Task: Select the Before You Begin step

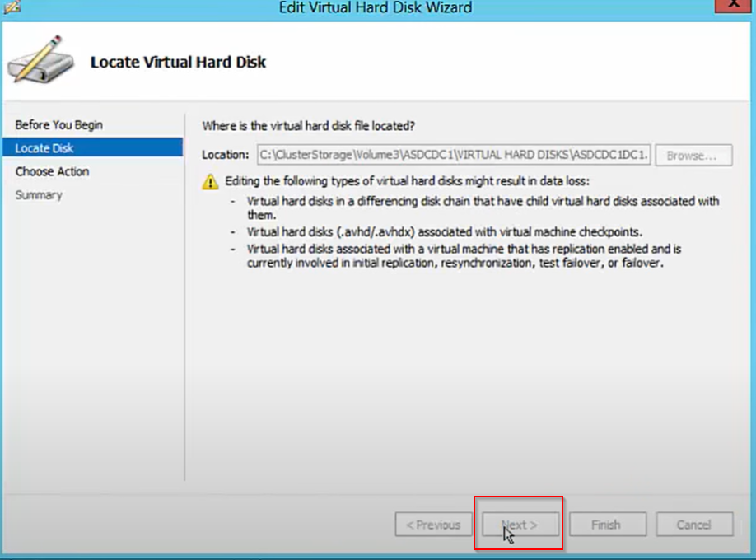Action: click(58, 125)
